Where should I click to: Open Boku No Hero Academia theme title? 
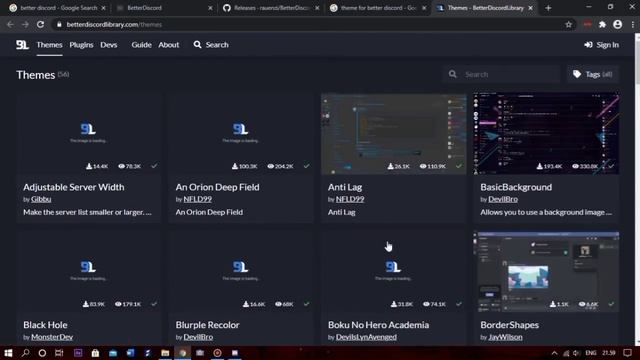pyautogui.click(x=378, y=325)
